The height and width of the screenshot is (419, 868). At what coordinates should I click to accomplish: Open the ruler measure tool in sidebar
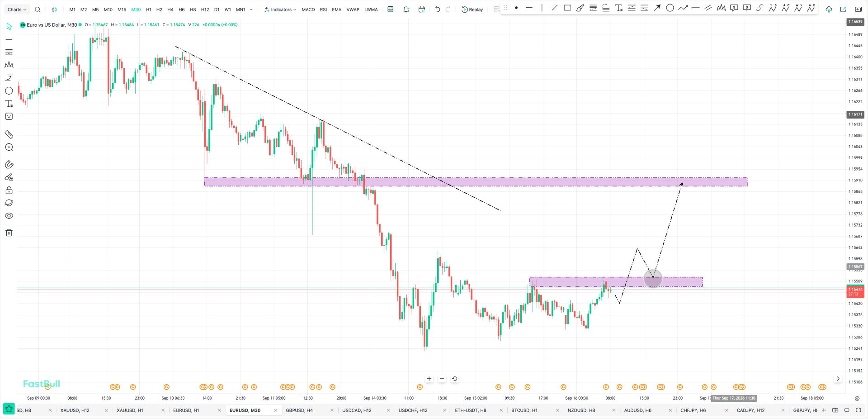click(x=9, y=134)
